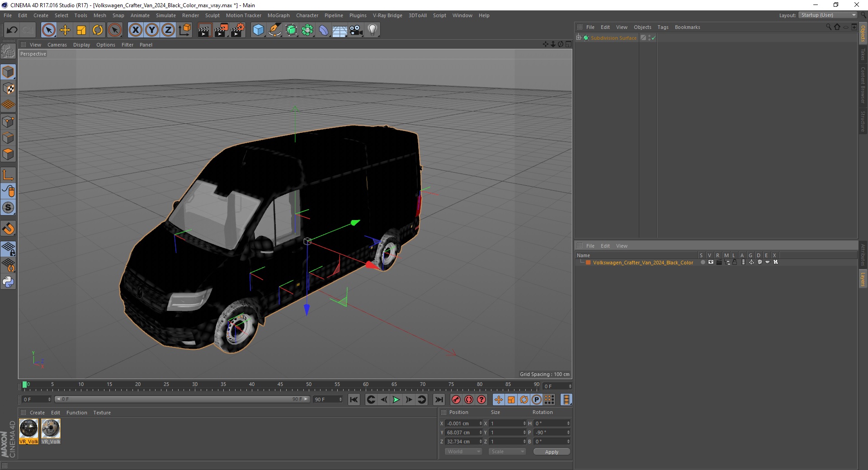Open the Content Browser side tab
Screen dimensions: 868x470
[863, 85]
